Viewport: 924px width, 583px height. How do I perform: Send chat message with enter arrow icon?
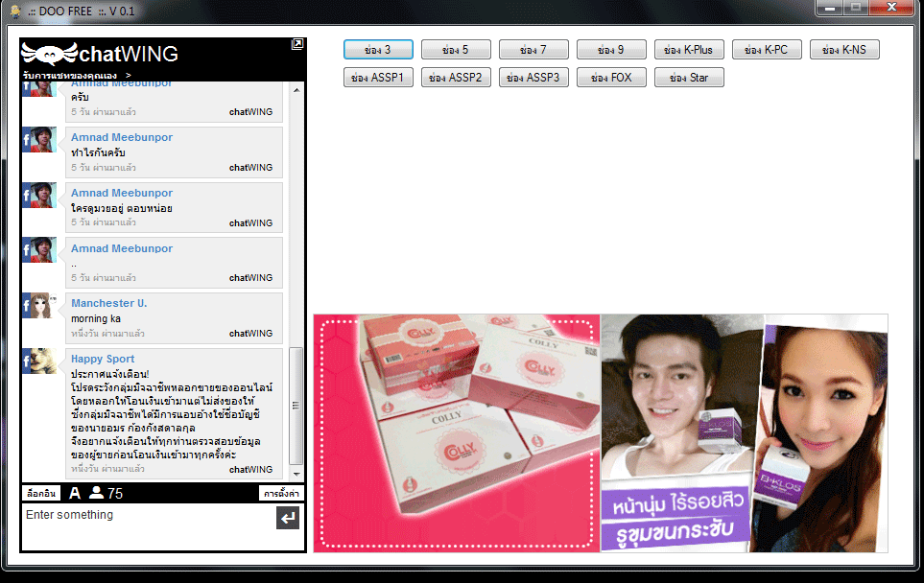(x=288, y=518)
